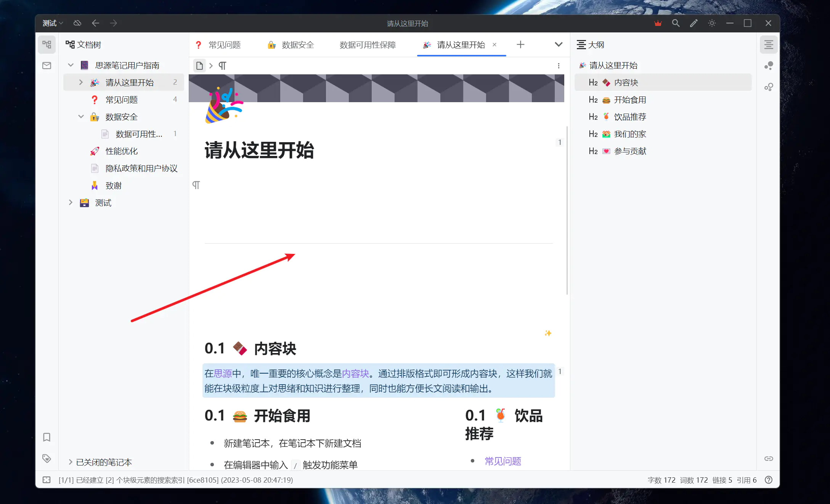Open the tags panel icon
This screenshot has height=504, width=830.
47,458
